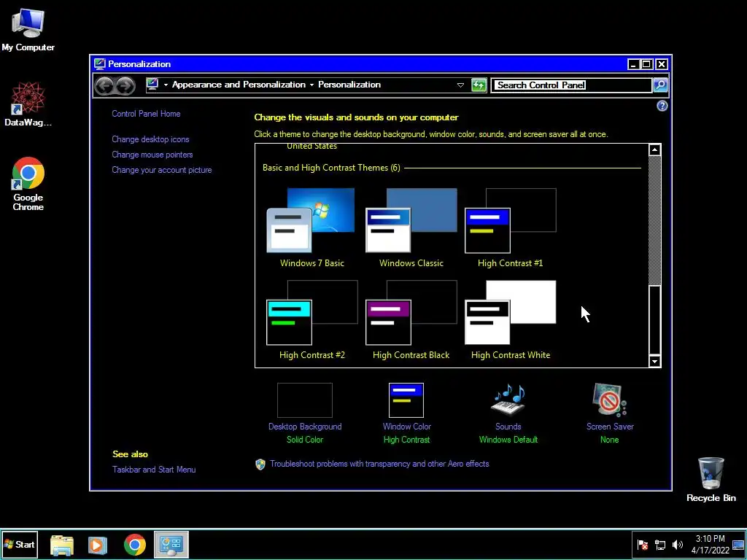Image resolution: width=747 pixels, height=560 pixels.
Task: Click the United States theme label
Action: pyautogui.click(x=311, y=146)
